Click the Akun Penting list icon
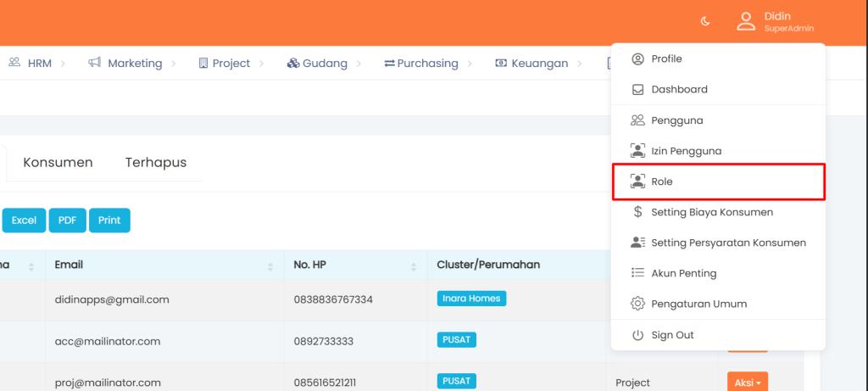Screen dimensions: 868x391 click(x=638, y=273)
